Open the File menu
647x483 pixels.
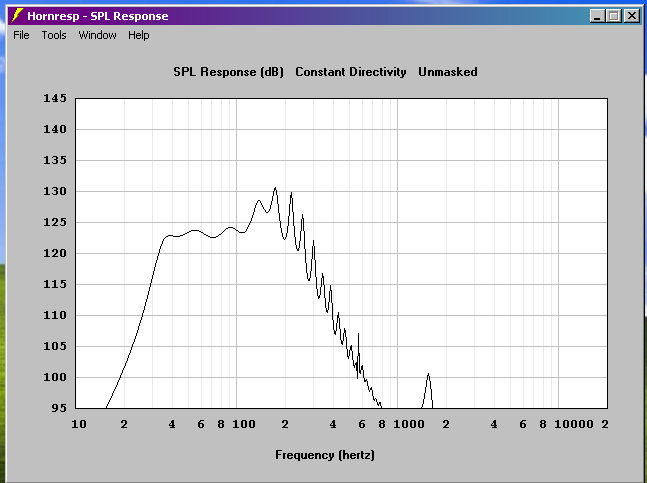pos(21,35)
